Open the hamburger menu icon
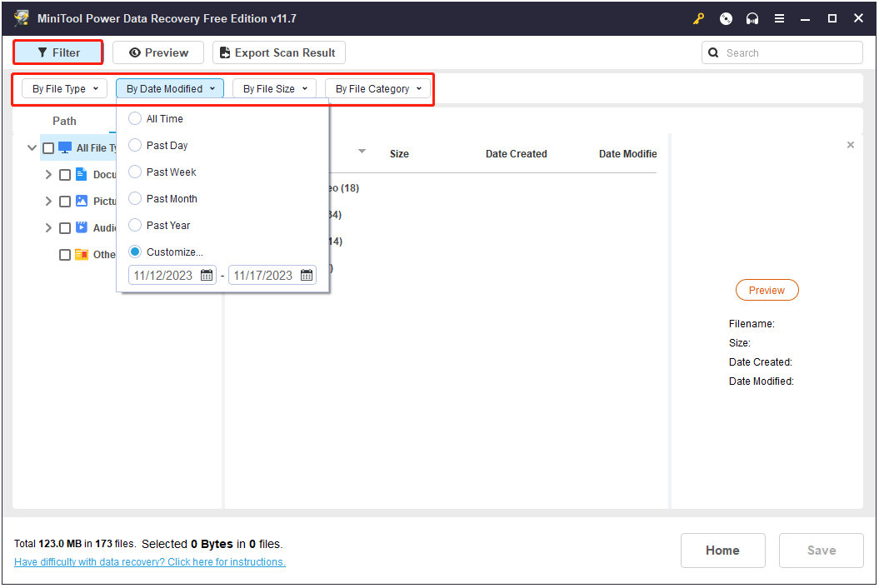879x588 pixels. point(779,18)
